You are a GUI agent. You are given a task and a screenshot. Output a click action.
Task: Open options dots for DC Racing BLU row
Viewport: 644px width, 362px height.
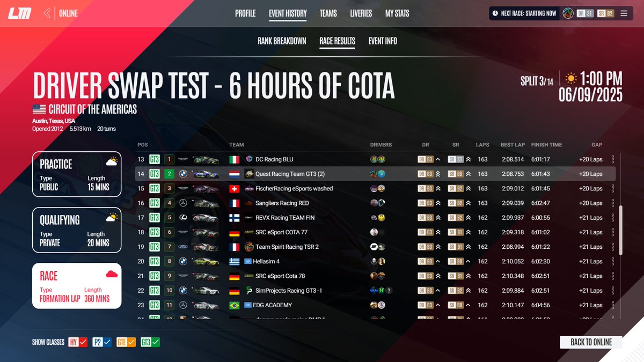pos(613,160)
